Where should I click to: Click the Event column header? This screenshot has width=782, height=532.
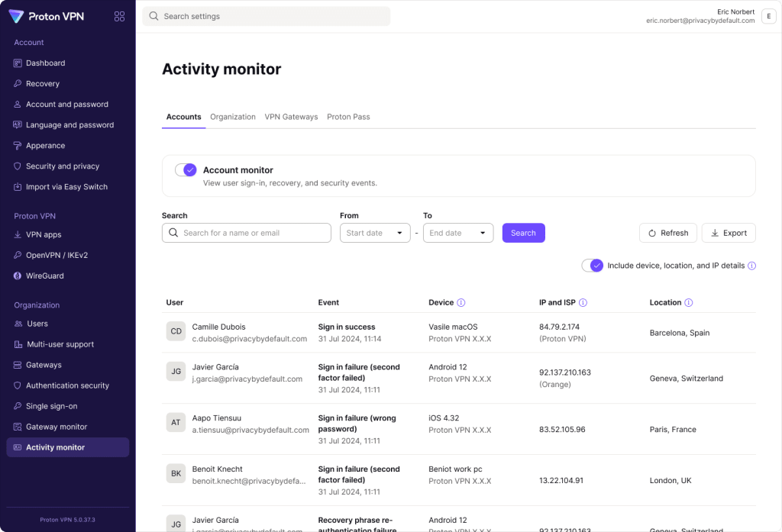coord(328,303)
